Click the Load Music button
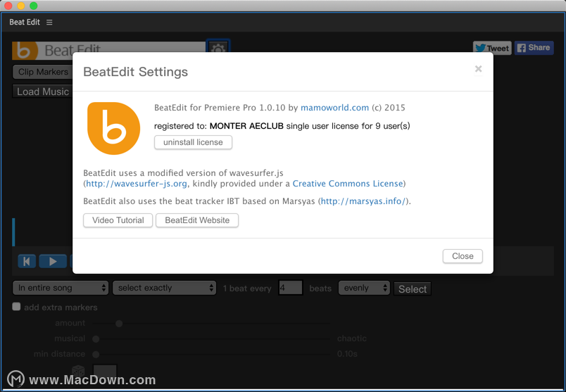566x392 pixels. point(43,91)
